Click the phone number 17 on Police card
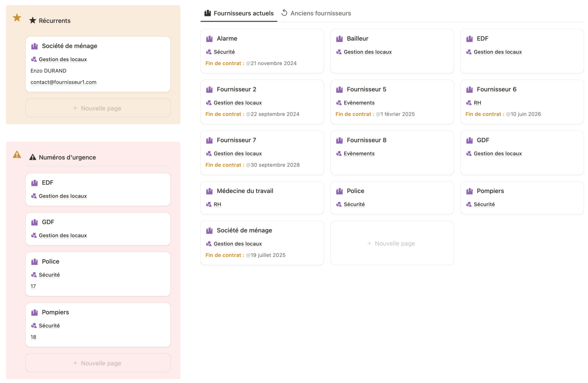588x383 pixels. (33, 286)
